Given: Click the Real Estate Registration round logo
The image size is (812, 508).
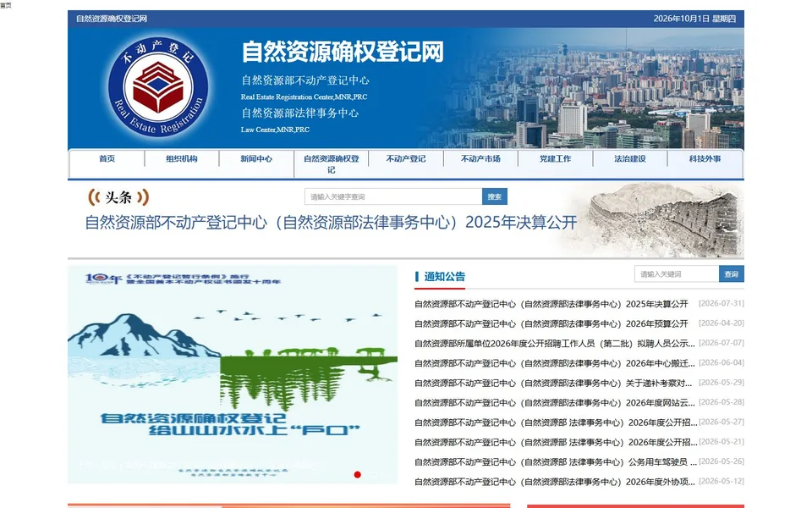Looking at the screenshot, I should click(x=158, y=86).
